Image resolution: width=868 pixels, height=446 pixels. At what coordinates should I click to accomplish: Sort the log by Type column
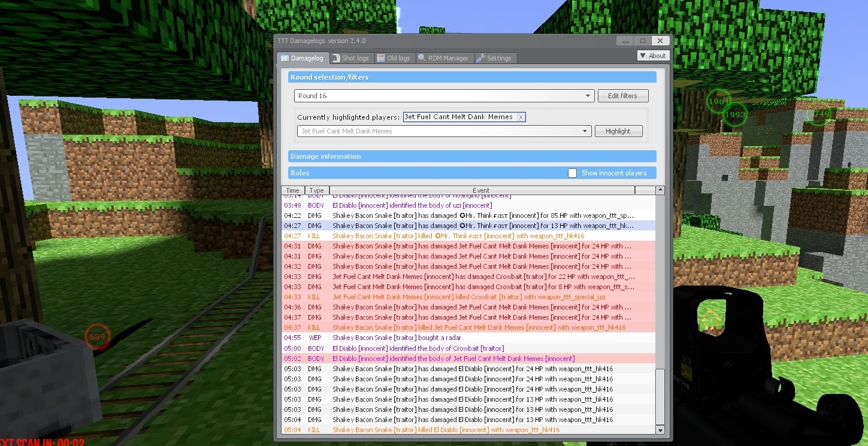tap(316, 190)
